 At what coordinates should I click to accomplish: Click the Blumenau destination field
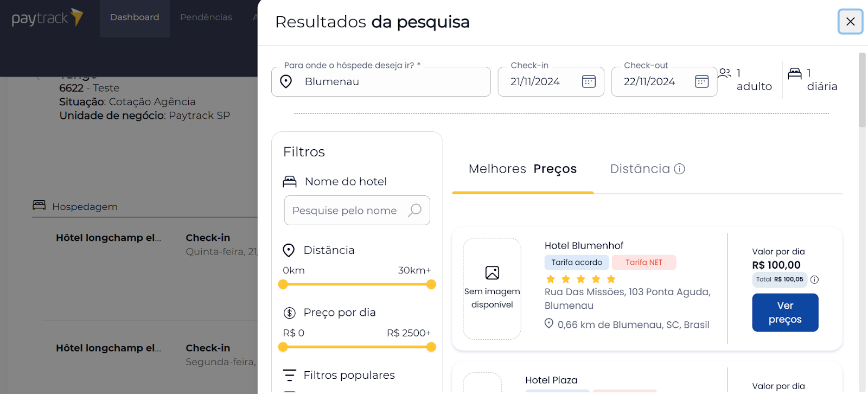coord(381,81)
